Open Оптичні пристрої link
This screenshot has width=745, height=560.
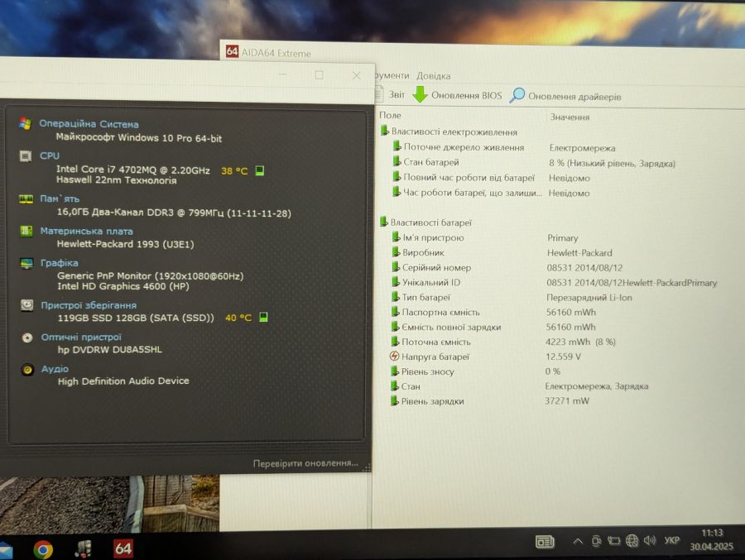81,337
